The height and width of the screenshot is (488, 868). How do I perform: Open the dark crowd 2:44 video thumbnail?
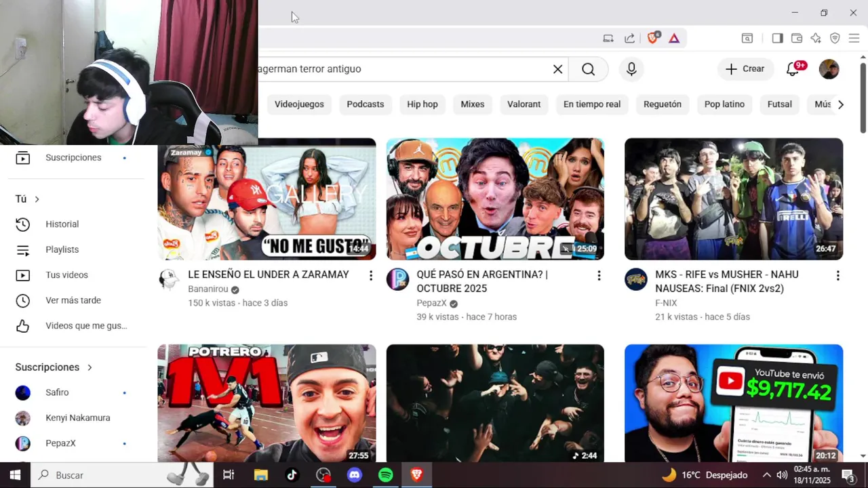[x=495, y=404]
